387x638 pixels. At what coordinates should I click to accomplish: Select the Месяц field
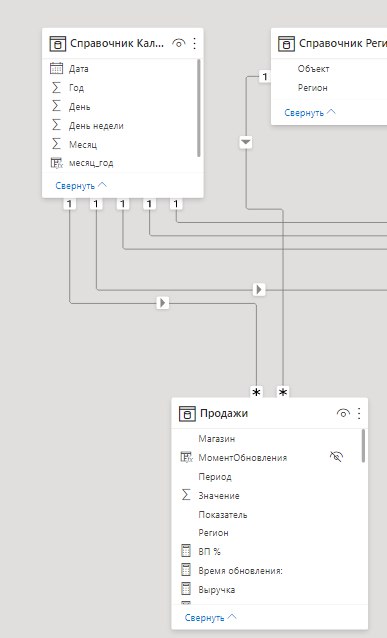[x=83, y=144]
